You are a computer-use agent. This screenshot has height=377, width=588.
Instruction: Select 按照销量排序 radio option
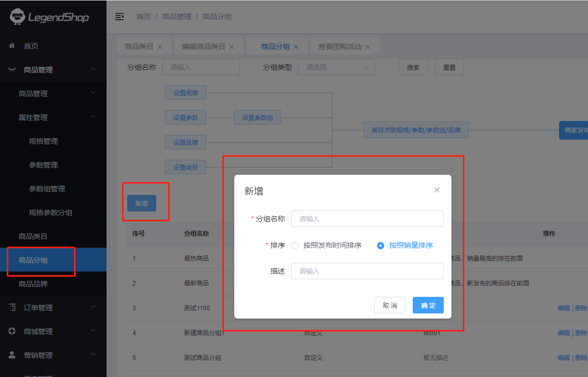point(381,246)
